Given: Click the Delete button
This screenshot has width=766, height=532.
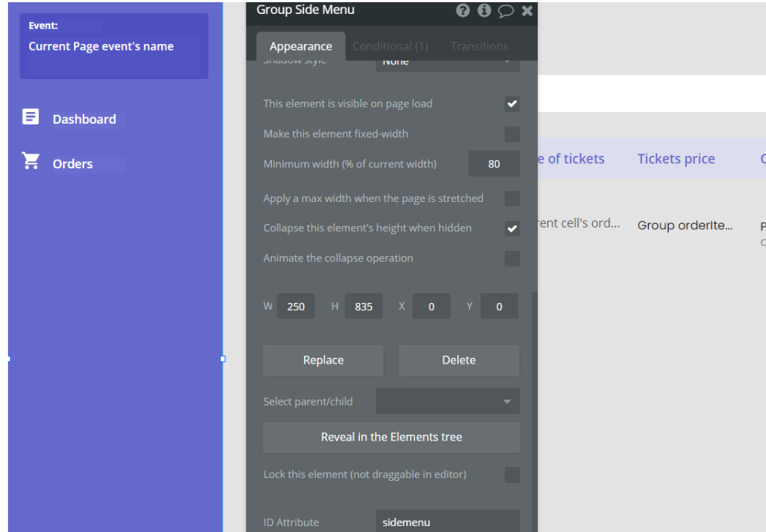Looking at the screenshot, I should (459, 361).
